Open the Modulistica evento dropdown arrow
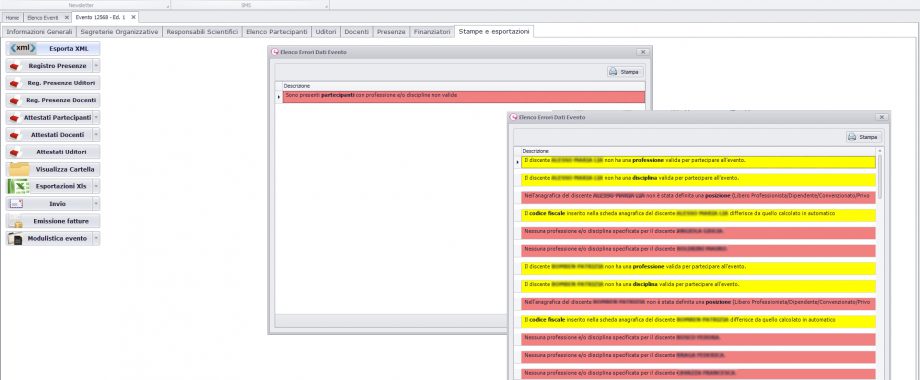Image resolution: width=920 pixels, height=380 pixels. coord(96,239)
